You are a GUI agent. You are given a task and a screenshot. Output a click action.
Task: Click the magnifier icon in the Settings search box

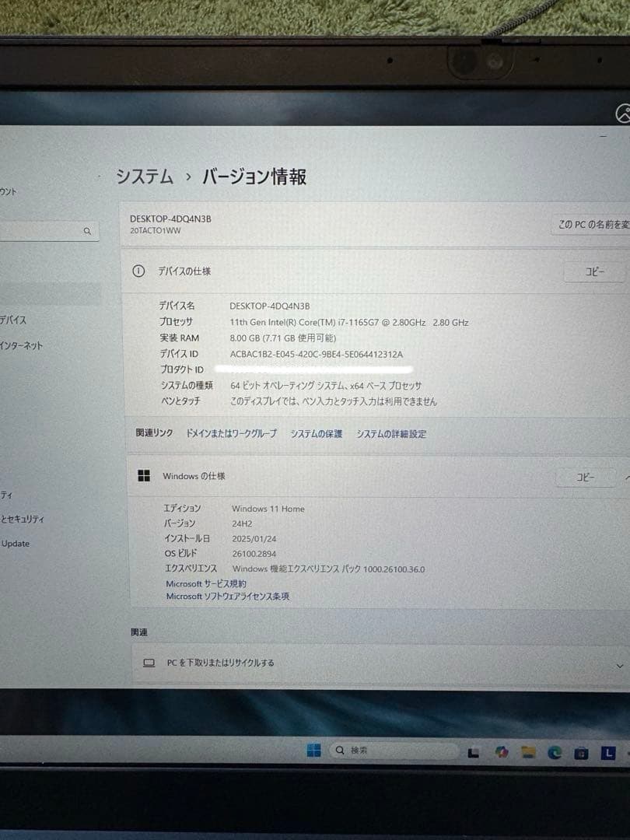point(87,230)
